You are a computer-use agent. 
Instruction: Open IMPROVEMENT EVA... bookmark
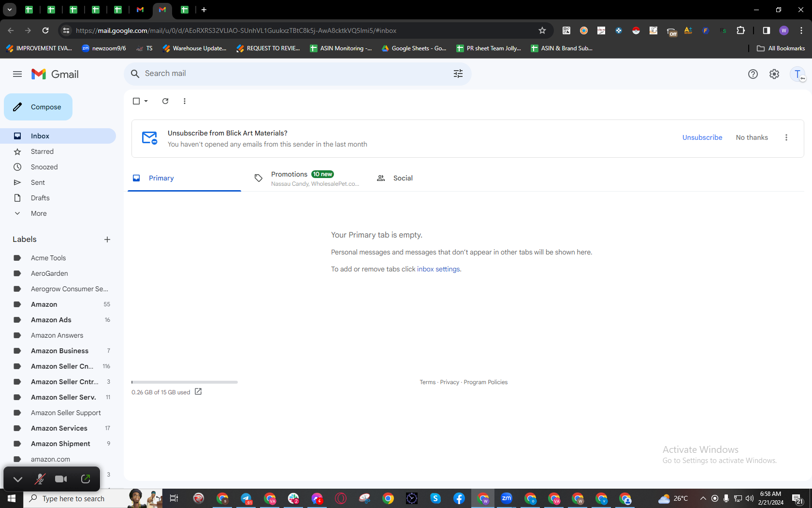[x=39, y=48]
